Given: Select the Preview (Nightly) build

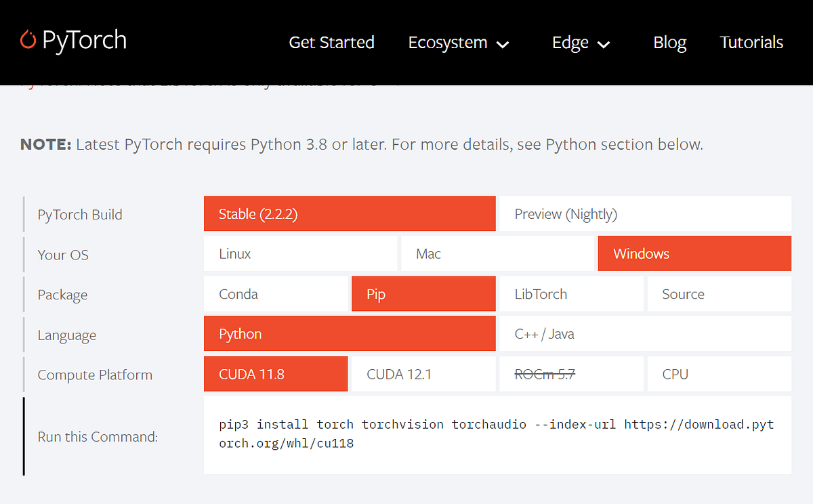Looking at the screenshot, I should tap(645, 214).
